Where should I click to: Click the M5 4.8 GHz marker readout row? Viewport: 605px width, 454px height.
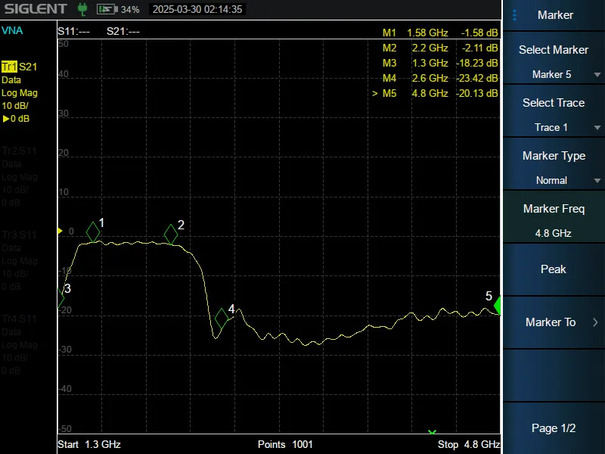(x=435, y=93)
